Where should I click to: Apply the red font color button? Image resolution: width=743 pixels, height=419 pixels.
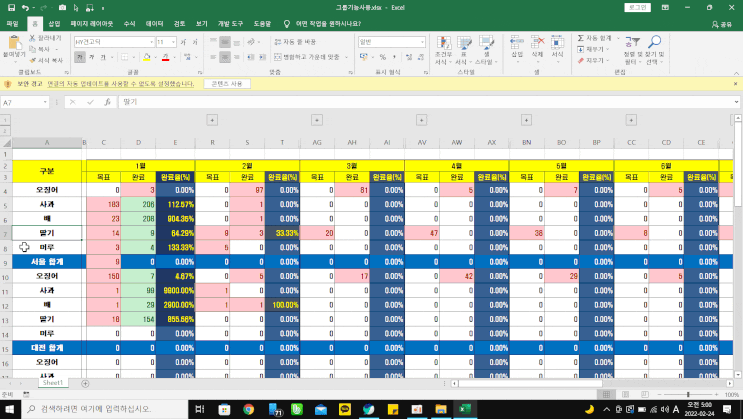pyautogui.click(x=165, y=57)
